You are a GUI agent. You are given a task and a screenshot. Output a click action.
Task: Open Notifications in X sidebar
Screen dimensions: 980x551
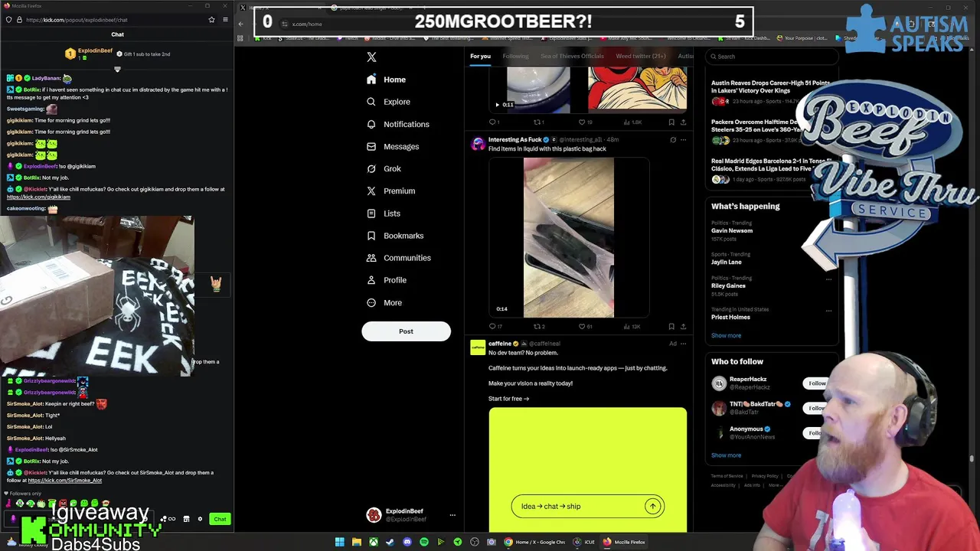[x=397, y=124]
